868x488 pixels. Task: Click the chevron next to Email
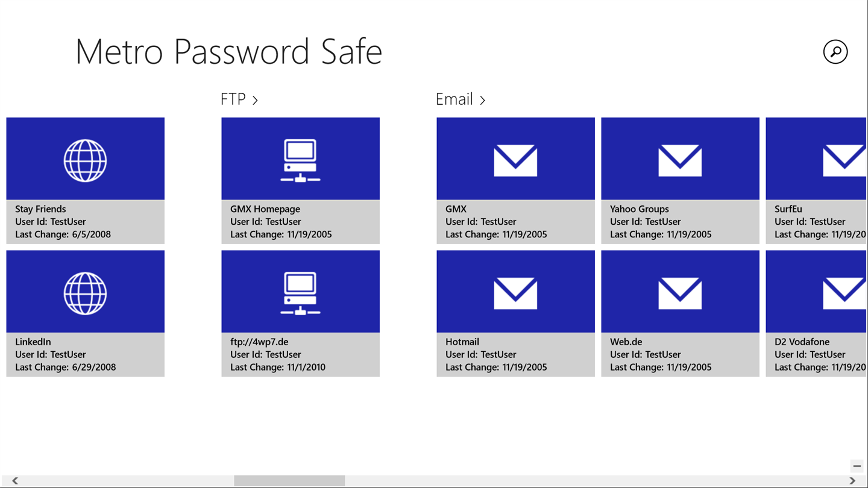click(x=483, y=101)
